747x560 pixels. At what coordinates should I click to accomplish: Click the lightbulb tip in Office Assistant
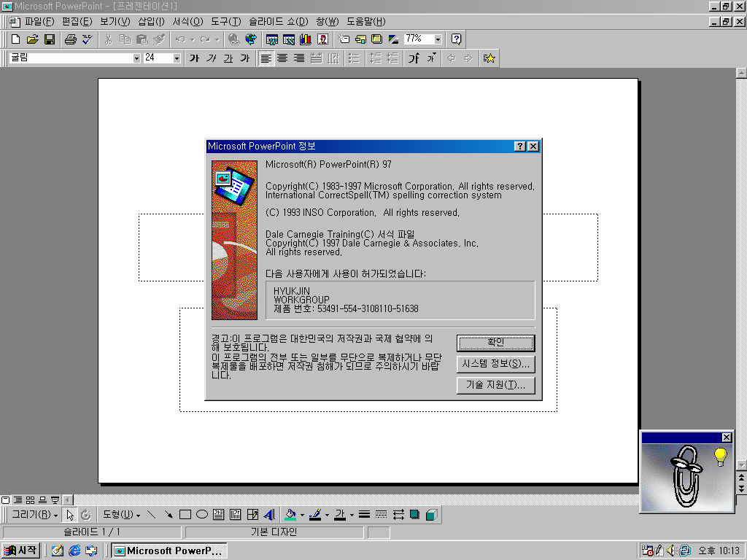point(720,456)
